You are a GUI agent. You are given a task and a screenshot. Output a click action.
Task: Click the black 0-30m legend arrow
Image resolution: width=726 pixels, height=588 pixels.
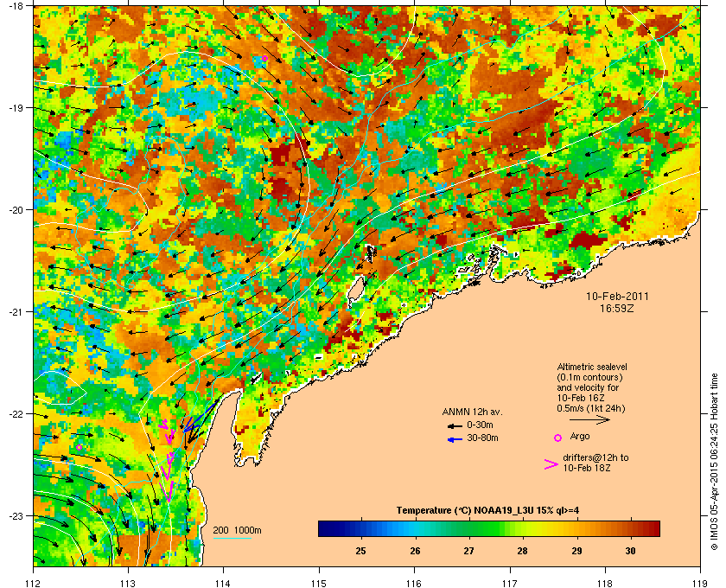(455, 425)
